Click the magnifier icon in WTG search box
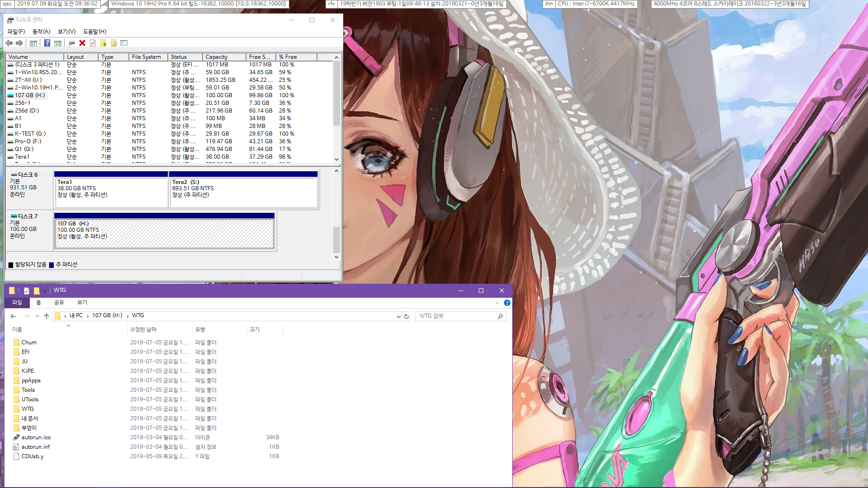Screen dimensions: 868x488 pos(500,316)
